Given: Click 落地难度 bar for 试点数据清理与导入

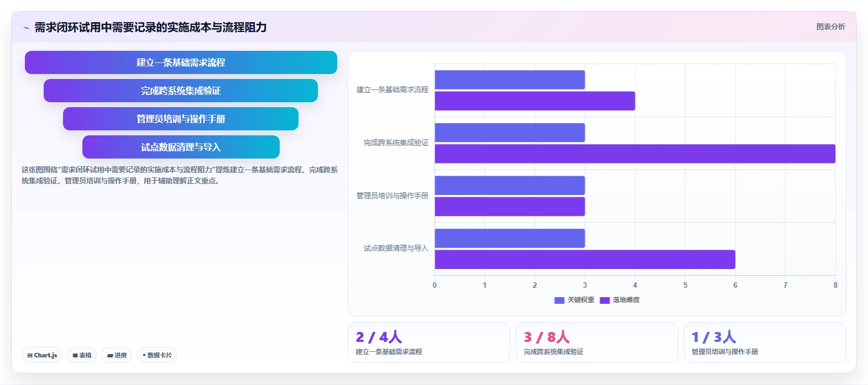Looking at the screenshot, I should click(585, 260).
